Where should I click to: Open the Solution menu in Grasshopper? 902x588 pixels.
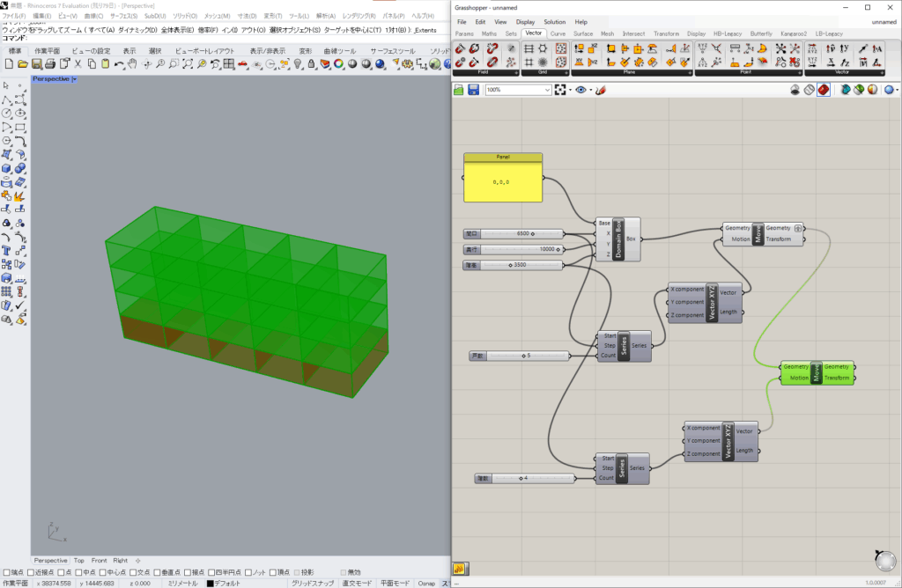(554, 22)
